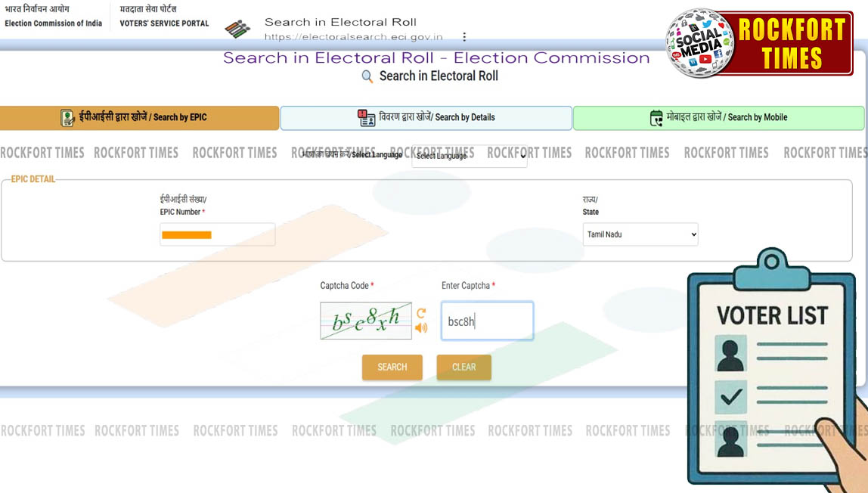The width and height of the screenshot is (868, 493).
Task: Play the audio captcha speaker icon
Action: click(421, 327)
